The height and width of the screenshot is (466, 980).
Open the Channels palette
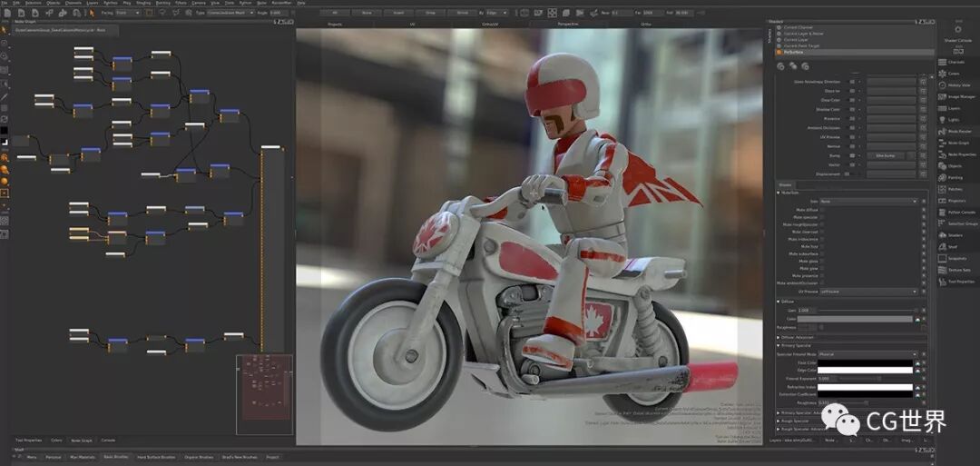(x=951, y=62)
